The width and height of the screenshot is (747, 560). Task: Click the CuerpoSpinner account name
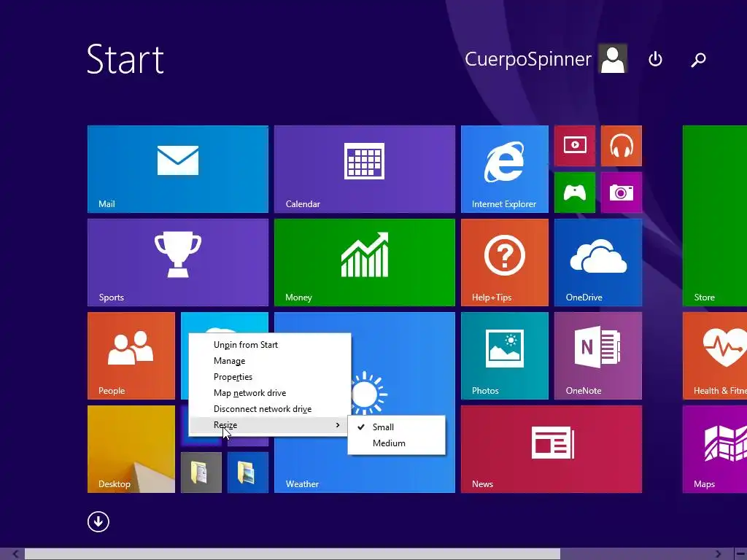point(528,59)
